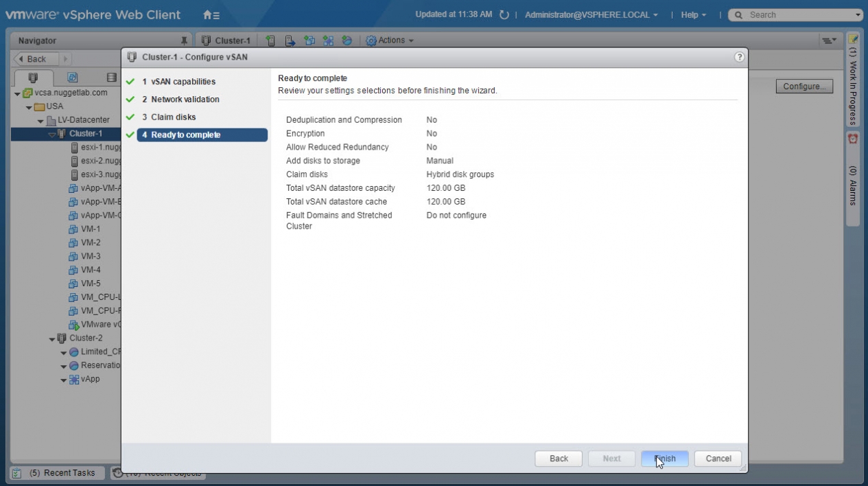The width and height of the screenshot is (868, 486).
Task: Click the New vApp toolbar icon
Action: point(328,40)
